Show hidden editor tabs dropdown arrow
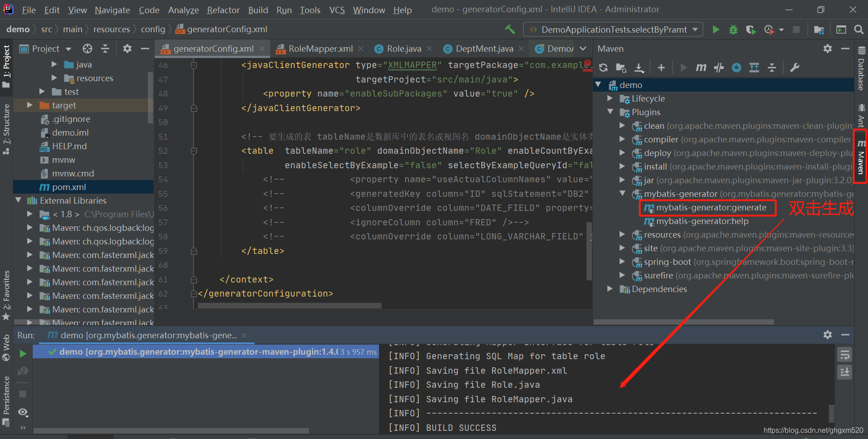 click(583, 49)
